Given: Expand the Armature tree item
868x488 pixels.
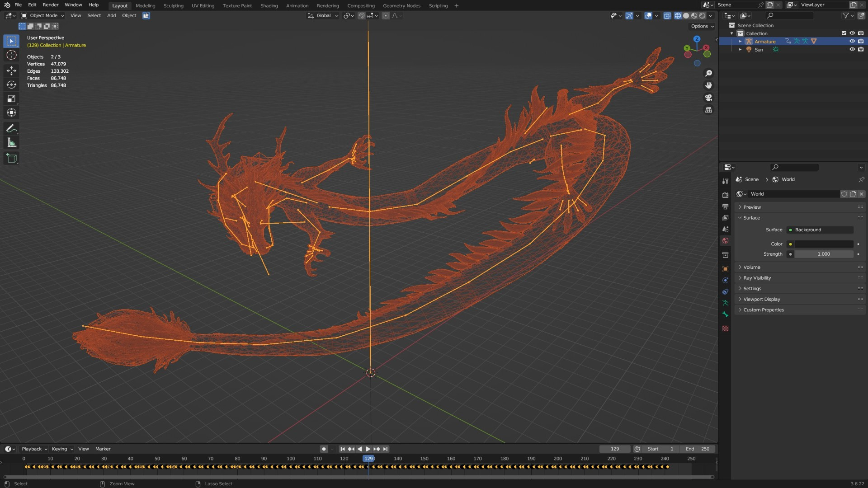Looking at the screenshot, I should coord(740,42).
